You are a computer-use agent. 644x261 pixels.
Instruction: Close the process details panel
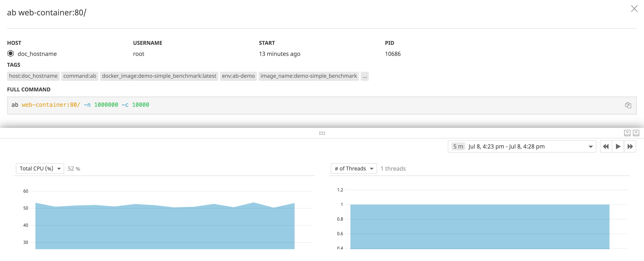(634, 9)
